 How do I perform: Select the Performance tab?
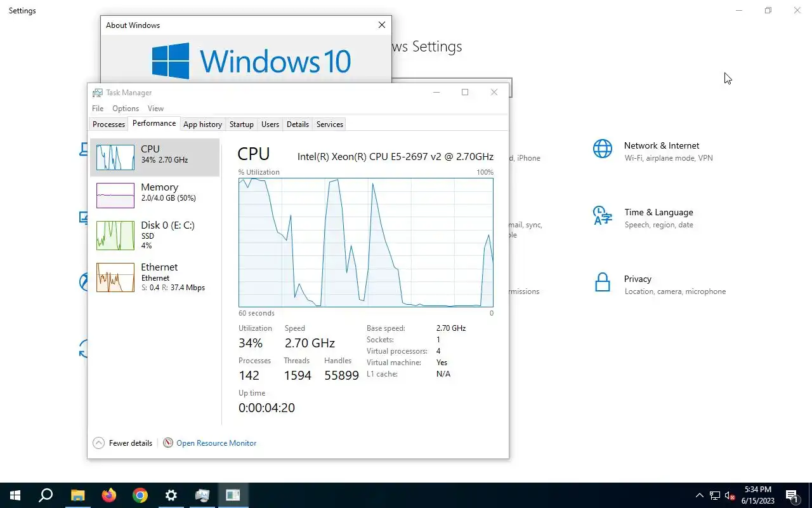(154, 123)
